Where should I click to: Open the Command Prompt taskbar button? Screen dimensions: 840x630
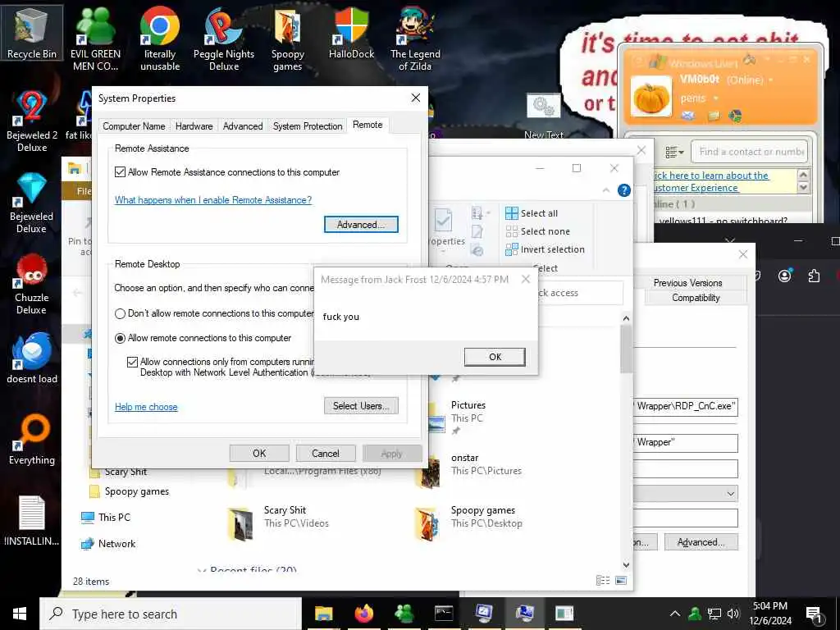coord(444,614)
